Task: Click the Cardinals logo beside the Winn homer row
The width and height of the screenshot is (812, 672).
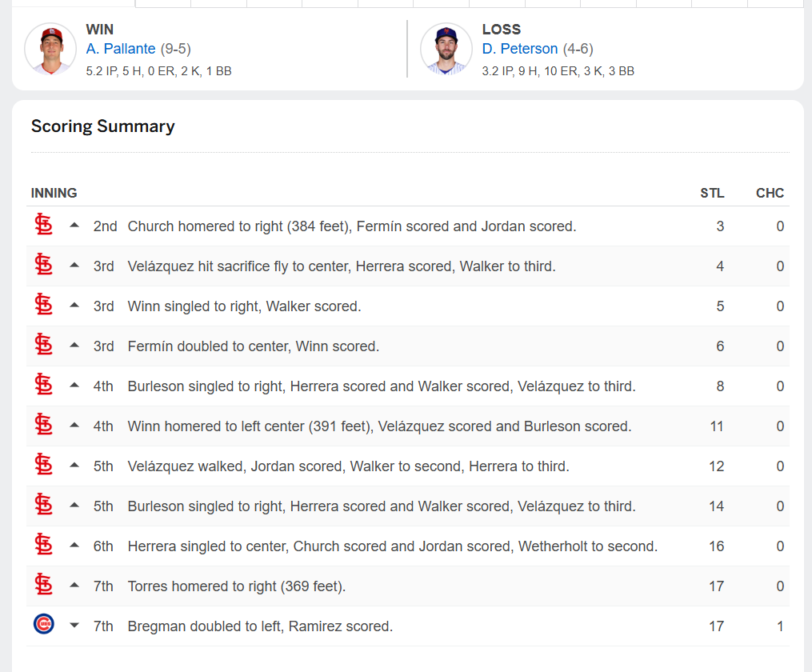Action: [x=43, y=425]
